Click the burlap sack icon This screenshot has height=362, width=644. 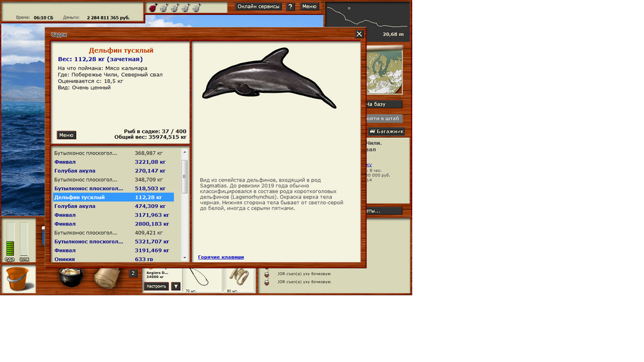pyautogui.click(x=107, y=278)
